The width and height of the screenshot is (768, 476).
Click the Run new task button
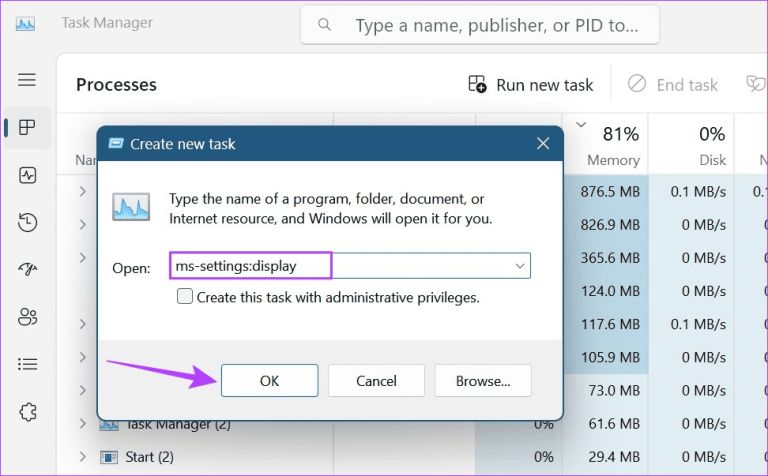(531, 85)
